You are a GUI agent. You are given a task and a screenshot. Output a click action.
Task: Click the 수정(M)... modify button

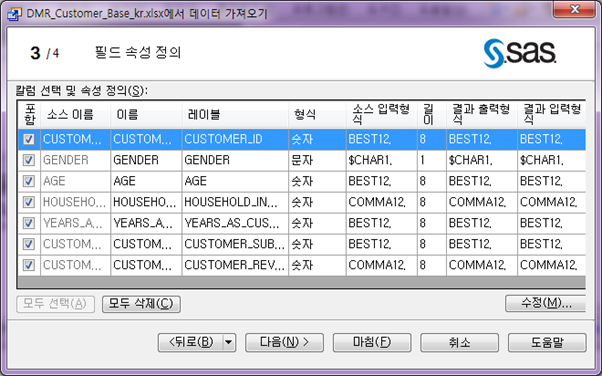pyautogui.click(x=546, y=303)
